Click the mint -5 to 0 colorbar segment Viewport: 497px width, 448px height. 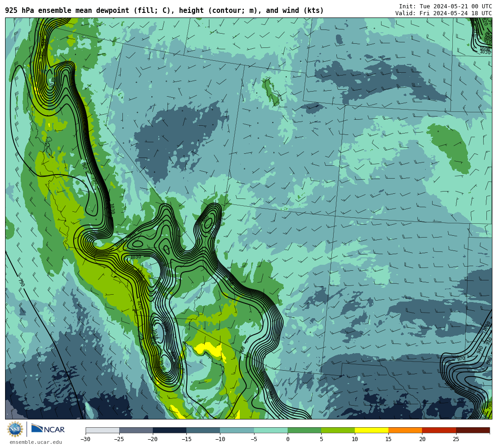[x=271, y=430]
